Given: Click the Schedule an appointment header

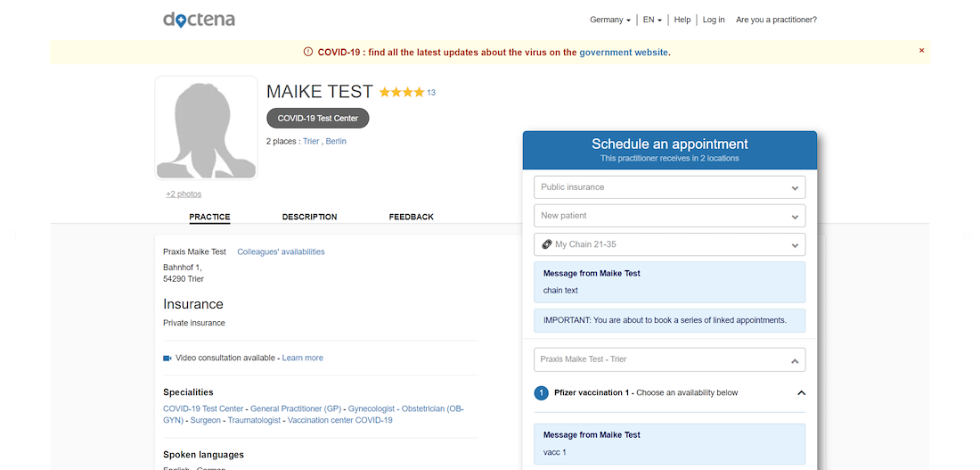Looking at the screenshot, I should (x=669, y=150).
